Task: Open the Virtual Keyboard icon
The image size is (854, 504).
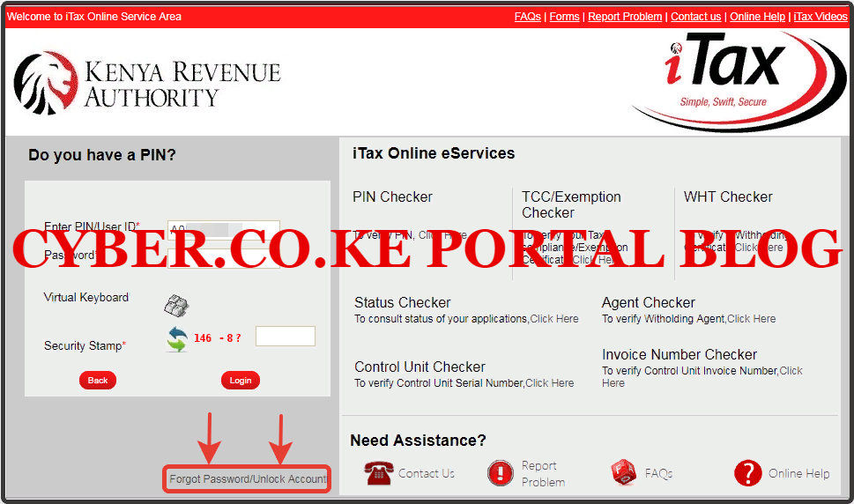Action: [x=176, y=306]
